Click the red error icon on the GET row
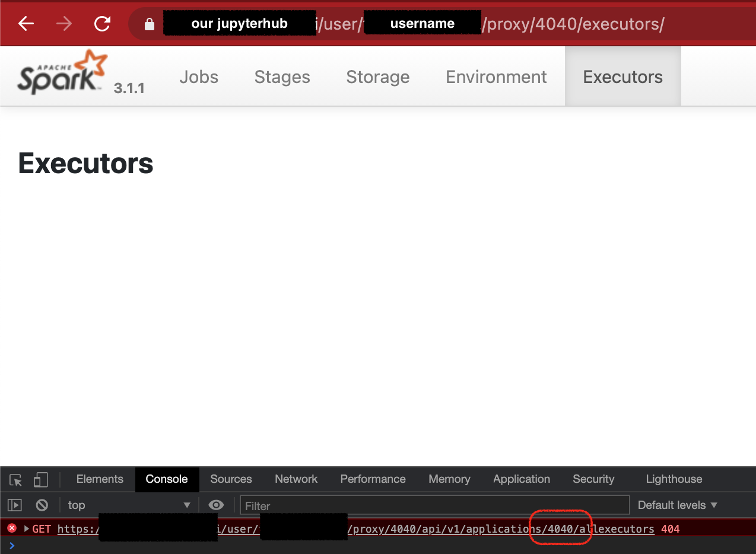This screenshot has width=756, height=554. coord(12,528)
